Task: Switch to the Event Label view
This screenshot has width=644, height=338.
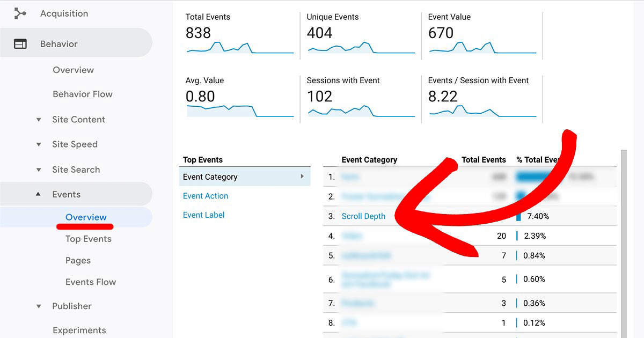Action: pos(203,215)
